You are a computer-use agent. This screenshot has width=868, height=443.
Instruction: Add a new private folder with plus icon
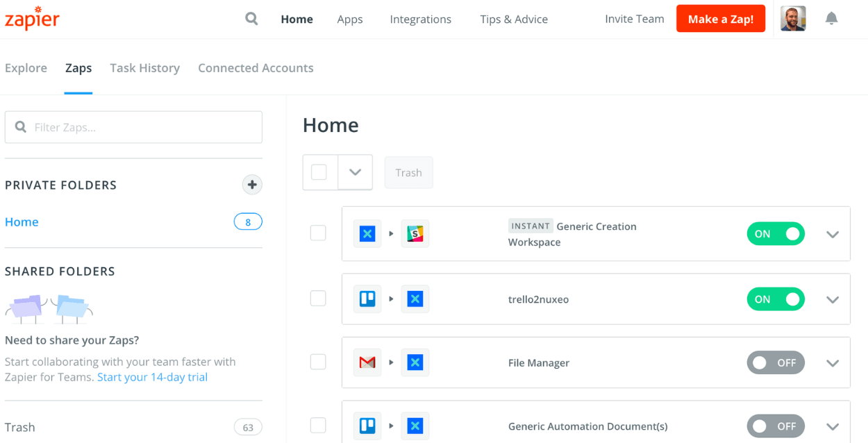click(x=252, y=185)
